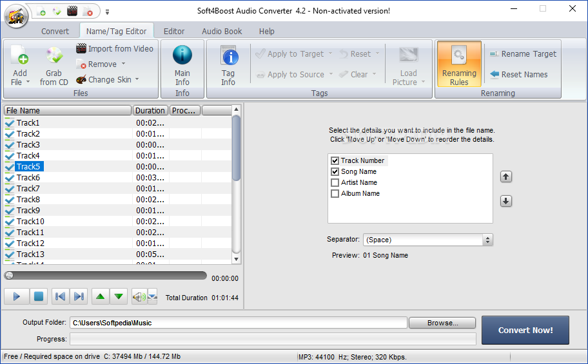
Task: Click quick access add file icon
Action: click(41, 11)
